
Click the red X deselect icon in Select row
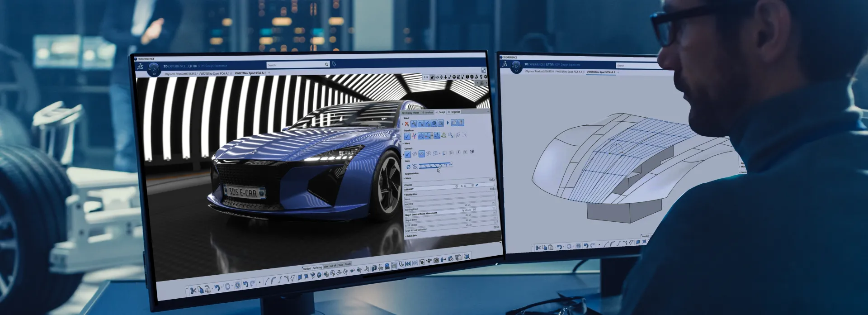point(406,124)
